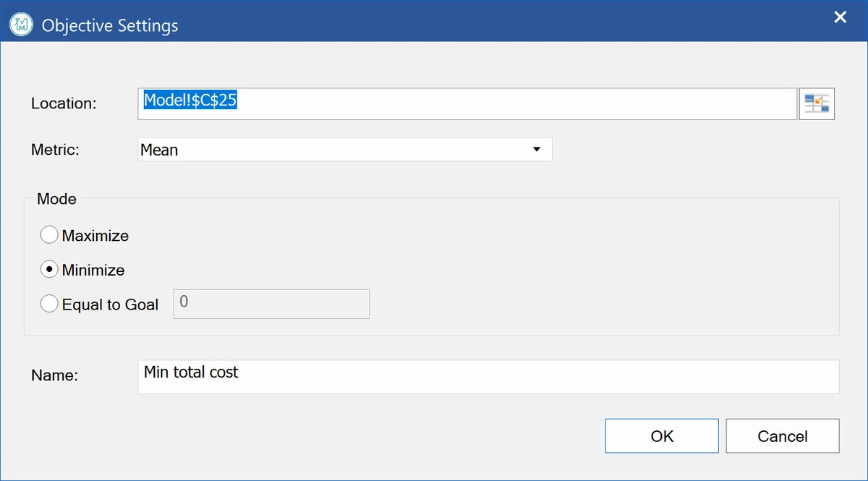
Task: Click the Name field with Min total cost
Action: pyautogui.click(x=488, y=377)
